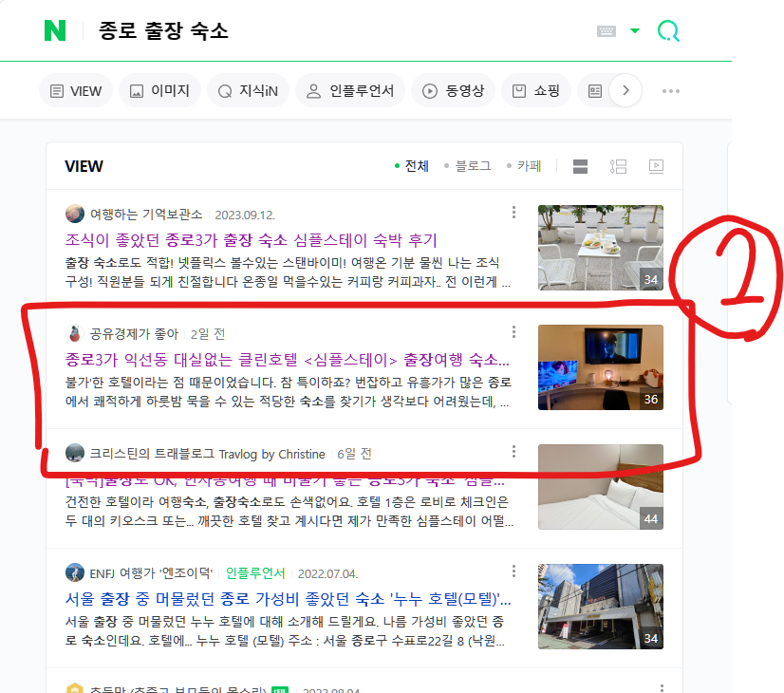
Task: Select the 이미지 tab
Action: coord(160,90)
